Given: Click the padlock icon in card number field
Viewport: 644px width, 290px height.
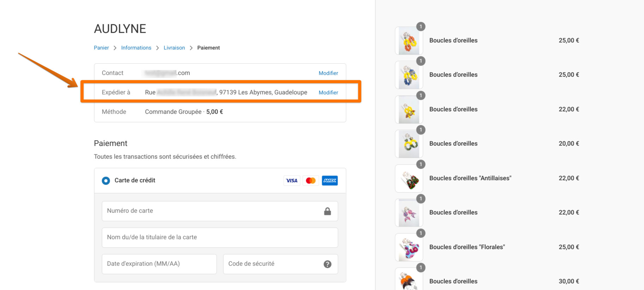Looking at the screenshot, I should pos(327,211).
